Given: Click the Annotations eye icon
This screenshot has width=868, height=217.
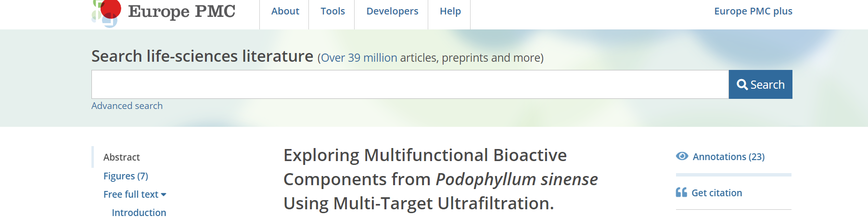Looking at the screenshot, I should pos(682,156).
